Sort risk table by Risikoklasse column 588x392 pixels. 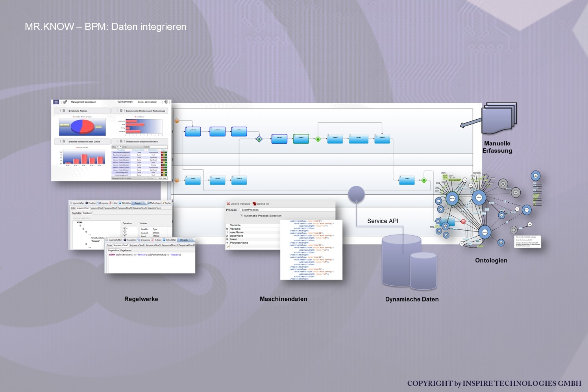click(x=153, y=150)
